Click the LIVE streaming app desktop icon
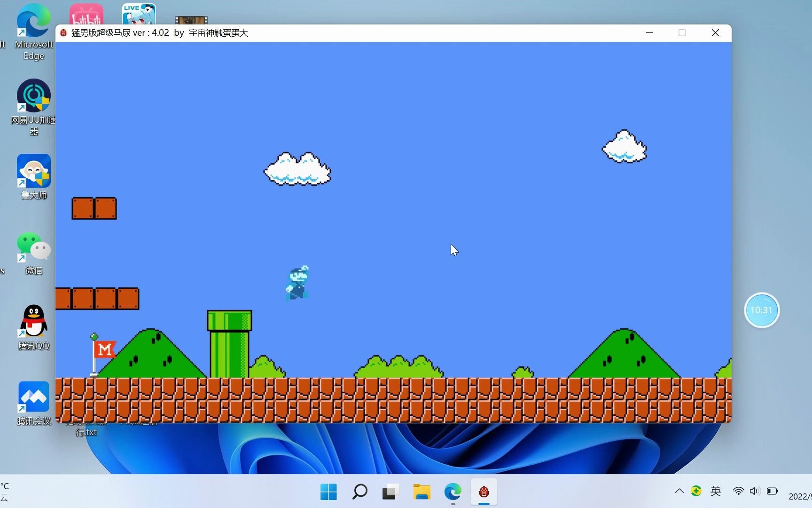The width and height of the screenshot is (812, 508). (x=139, y=14)
